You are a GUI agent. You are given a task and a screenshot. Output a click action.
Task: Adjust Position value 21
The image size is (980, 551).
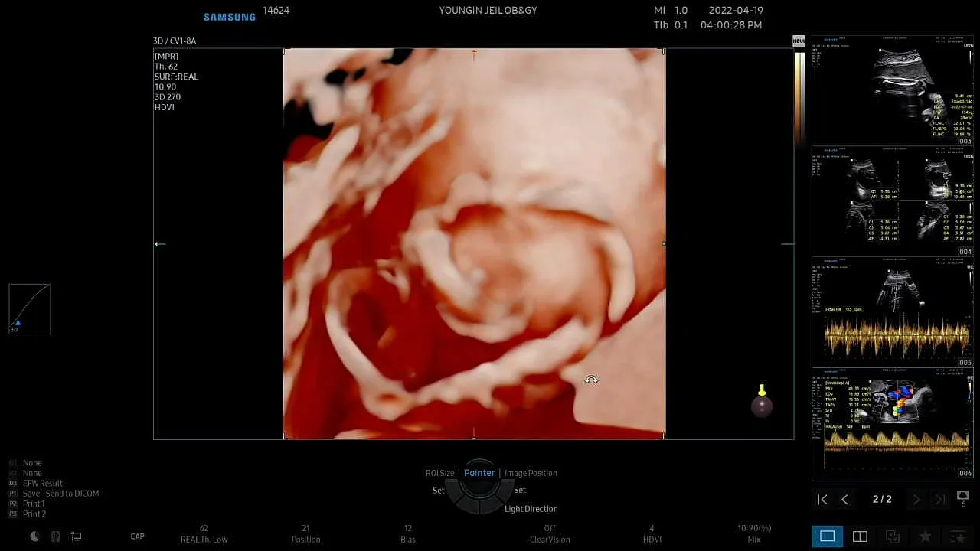coord(305,533)
